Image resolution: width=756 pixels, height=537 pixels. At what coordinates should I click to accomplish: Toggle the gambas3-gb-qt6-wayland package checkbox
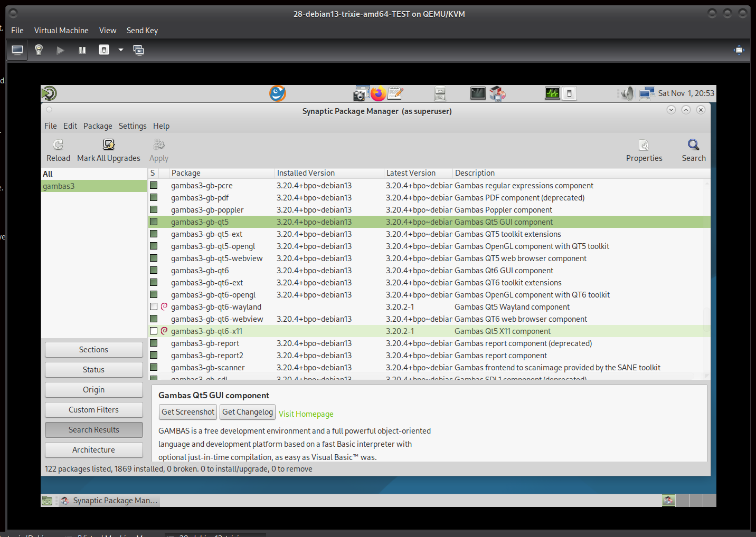coord(154,307)
